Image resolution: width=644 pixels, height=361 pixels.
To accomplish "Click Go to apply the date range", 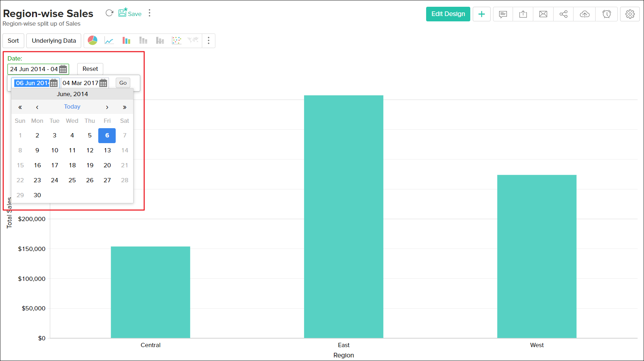I will 122,83.
